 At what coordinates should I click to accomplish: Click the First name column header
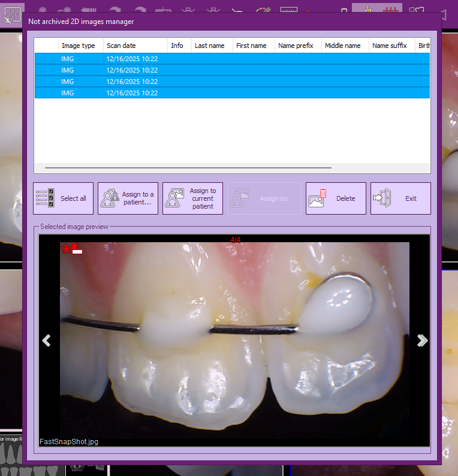[x=254, y=46]
